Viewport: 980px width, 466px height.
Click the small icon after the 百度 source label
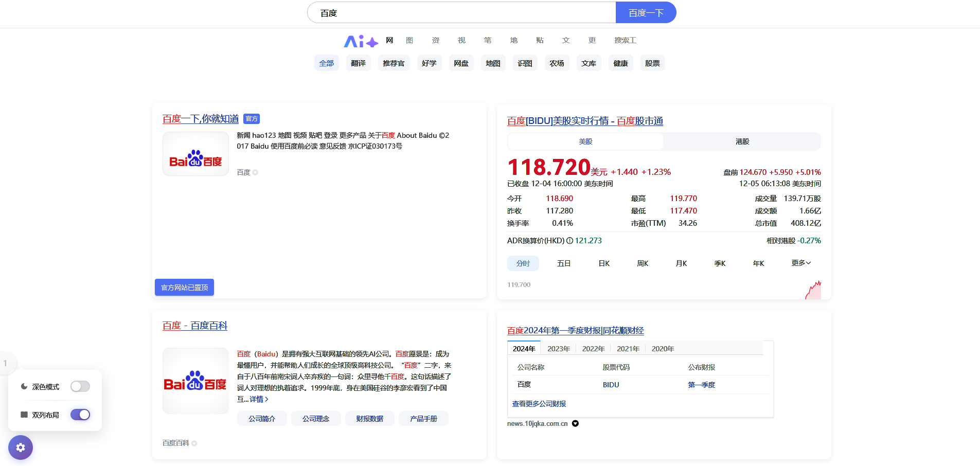tap(255, 172)
